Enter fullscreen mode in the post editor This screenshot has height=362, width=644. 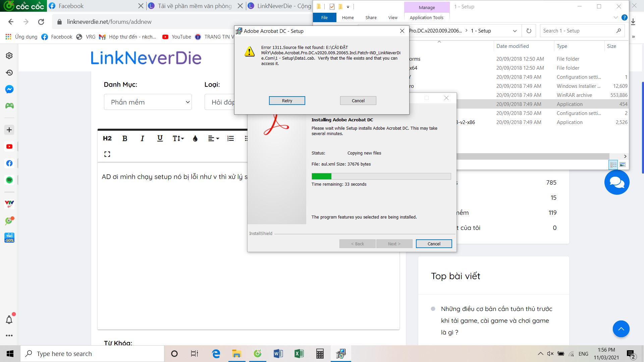[107, 154]
